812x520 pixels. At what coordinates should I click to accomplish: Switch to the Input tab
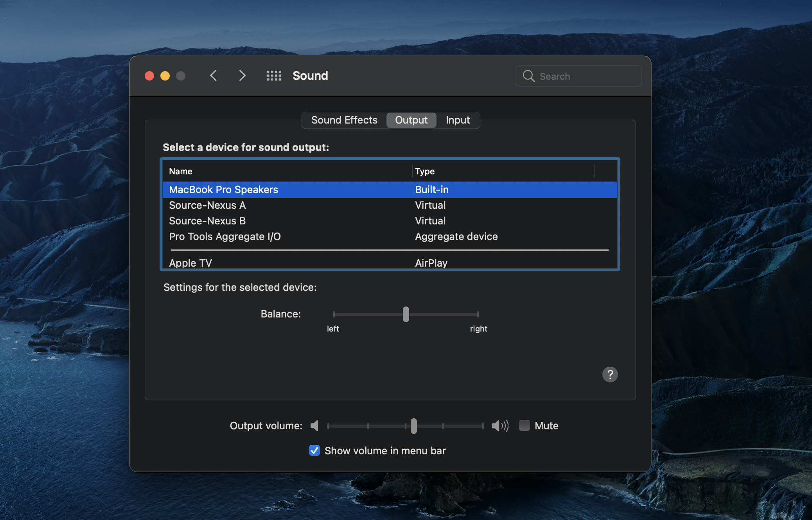click(458, 120)
